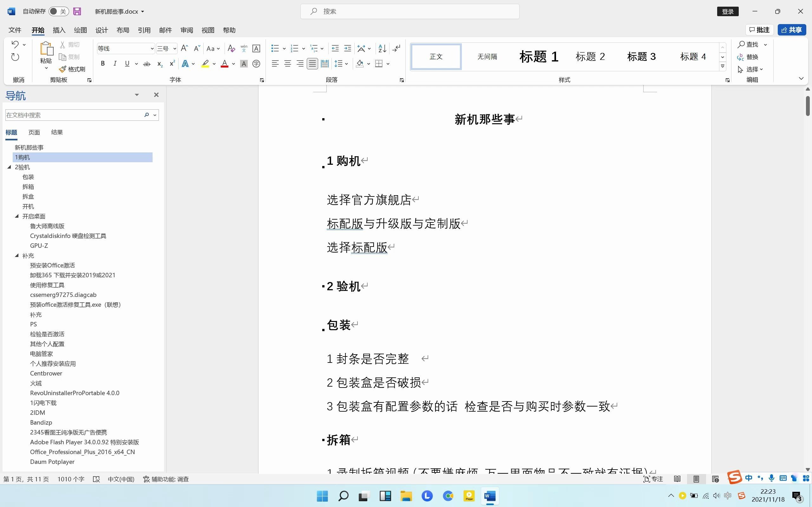The image size is (812, 507).
Task: Click the bullet list icon
Action: coord(275,48)
